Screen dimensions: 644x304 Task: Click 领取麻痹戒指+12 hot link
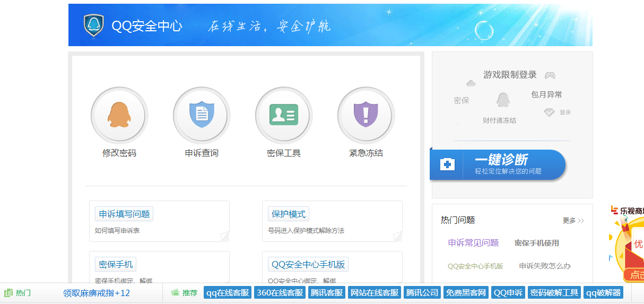click(97, 293)
